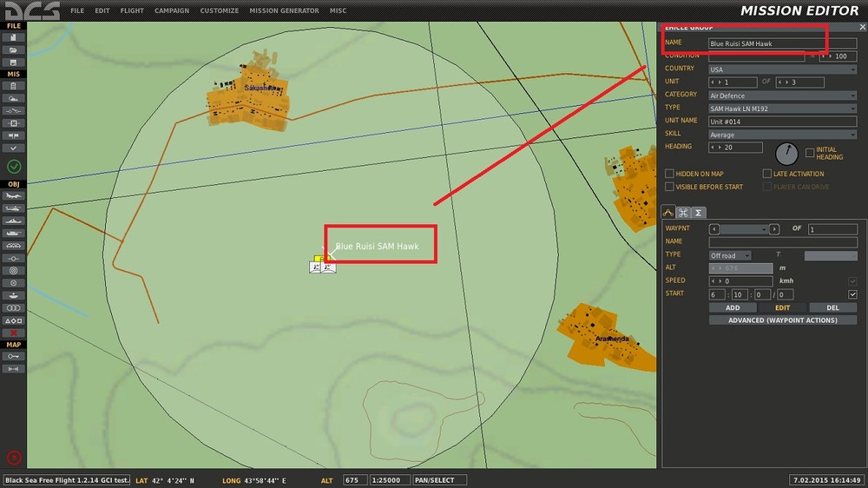This screenshot has height=488, width=868.
Task: Select the ground vehicle placement tool
Action: click(13, 234)
